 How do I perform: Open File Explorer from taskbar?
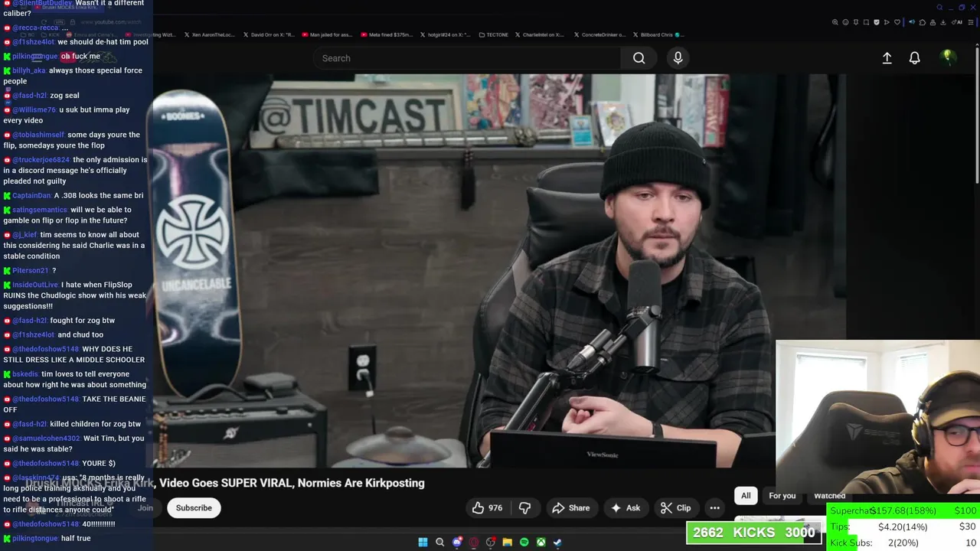[508, 543]
